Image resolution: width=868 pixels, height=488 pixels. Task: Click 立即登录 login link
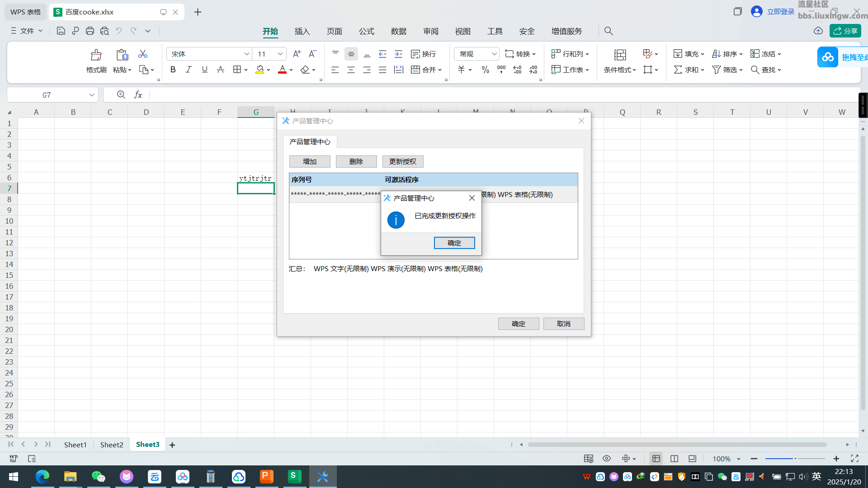coord(781,11)
